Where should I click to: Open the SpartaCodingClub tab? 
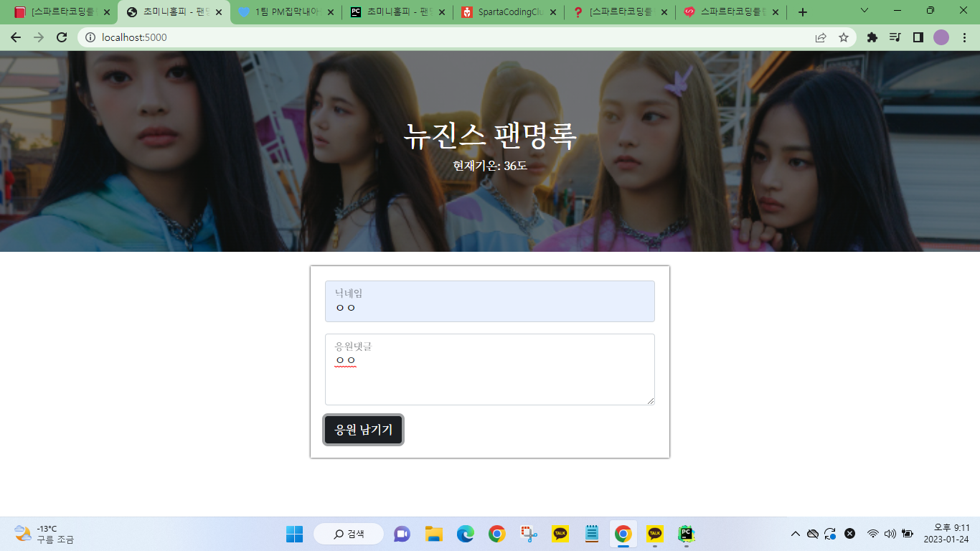pos(509,12)
